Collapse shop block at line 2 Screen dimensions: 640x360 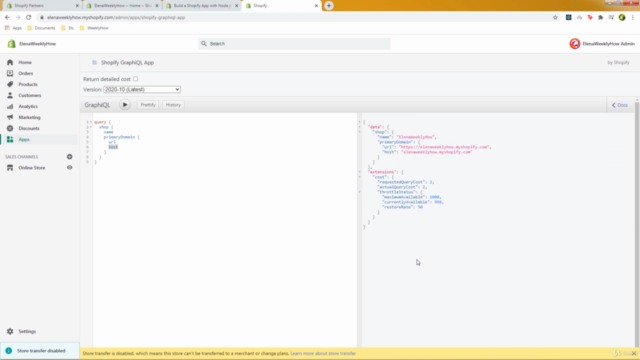pos(91,127)
